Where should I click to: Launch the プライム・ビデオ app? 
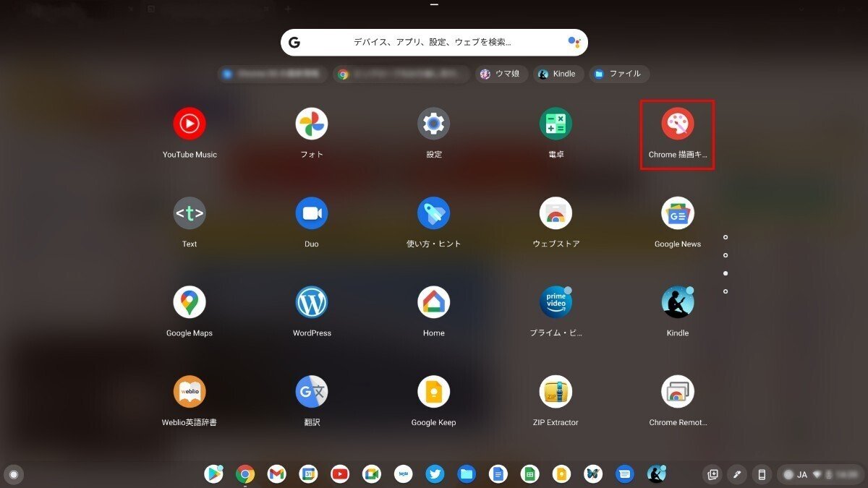pyautogui.click(x=556, y=302)
